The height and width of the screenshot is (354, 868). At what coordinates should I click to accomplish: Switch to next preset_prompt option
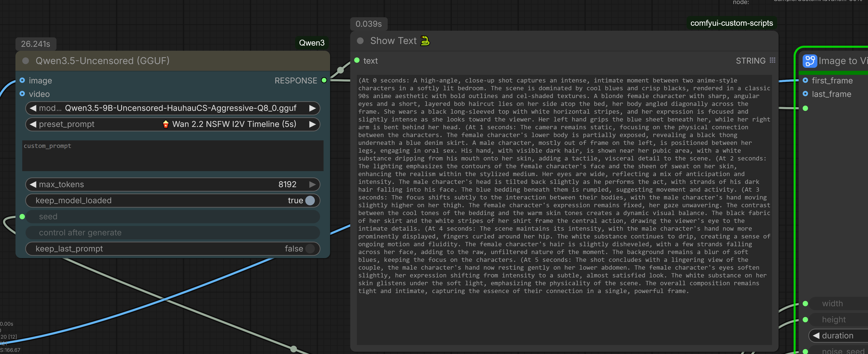coord(312,124)
